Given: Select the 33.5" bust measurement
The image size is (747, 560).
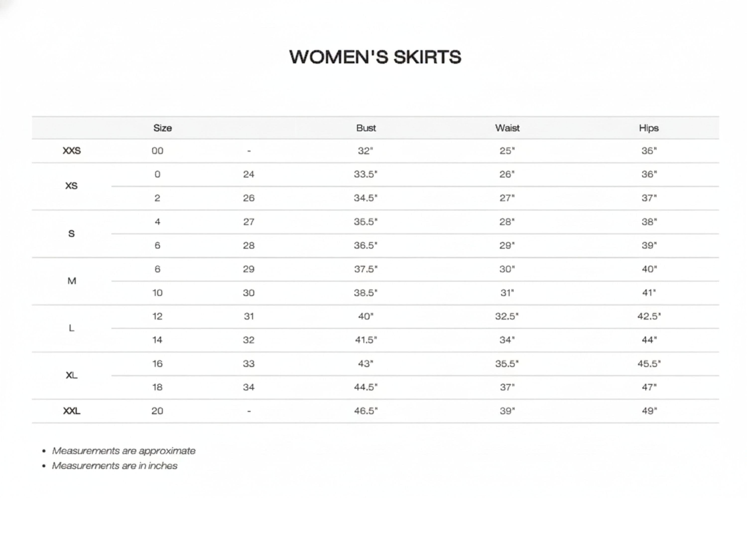Looking at the screenshot, I should pos(366,174).
